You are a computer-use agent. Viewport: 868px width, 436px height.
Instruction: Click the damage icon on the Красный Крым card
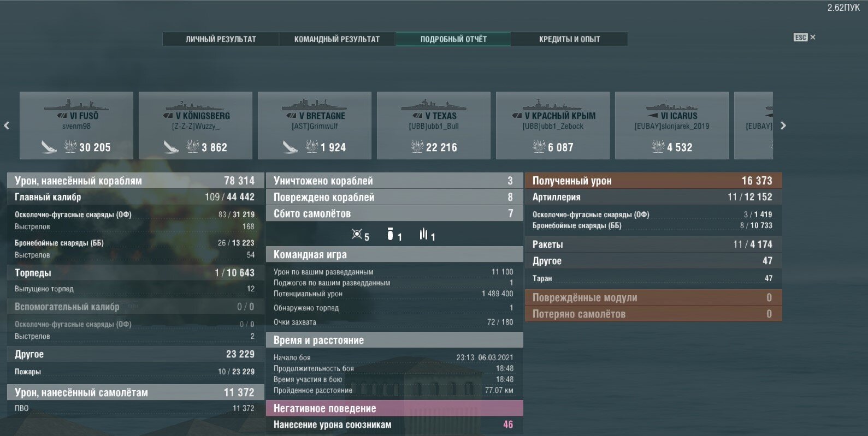click(x=539, y=146)
